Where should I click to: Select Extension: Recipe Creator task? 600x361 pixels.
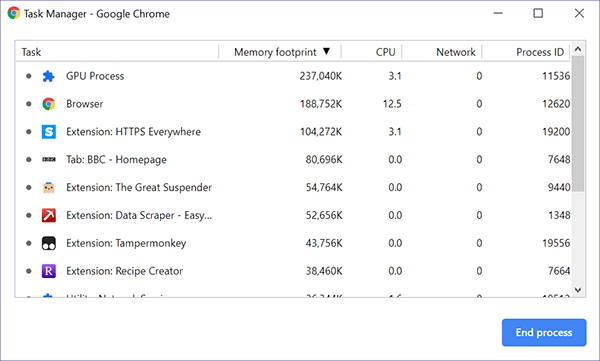293,271
